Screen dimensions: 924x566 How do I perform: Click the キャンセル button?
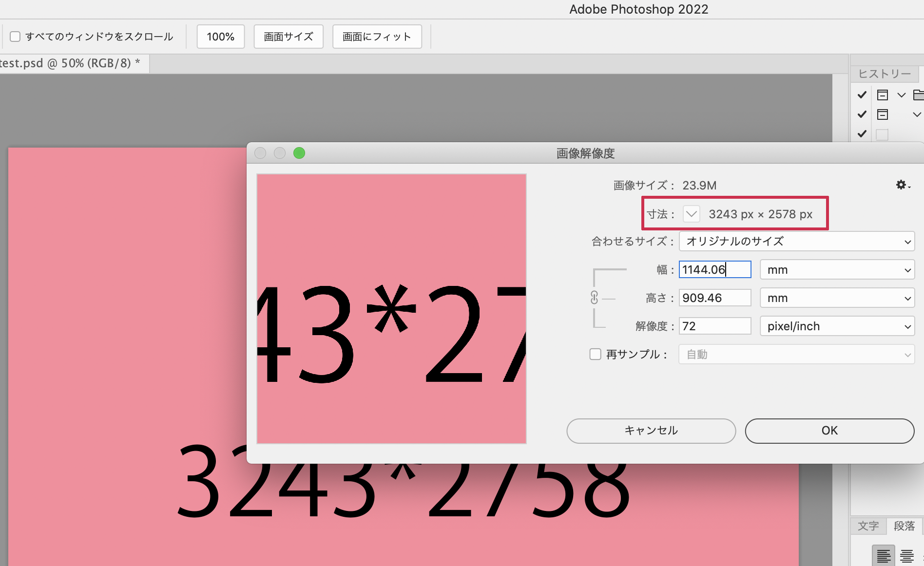[651, 431]
